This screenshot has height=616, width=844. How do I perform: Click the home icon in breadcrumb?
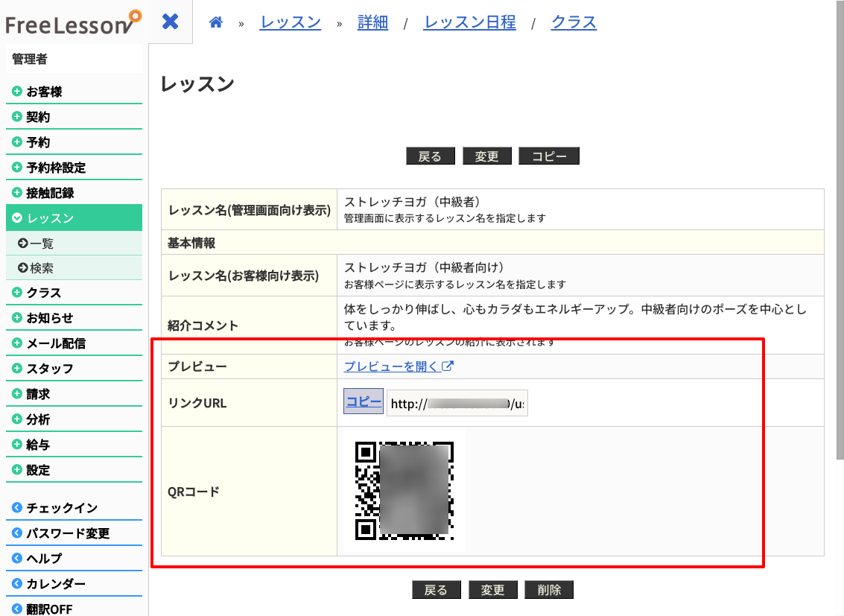[x=216, y=22]
